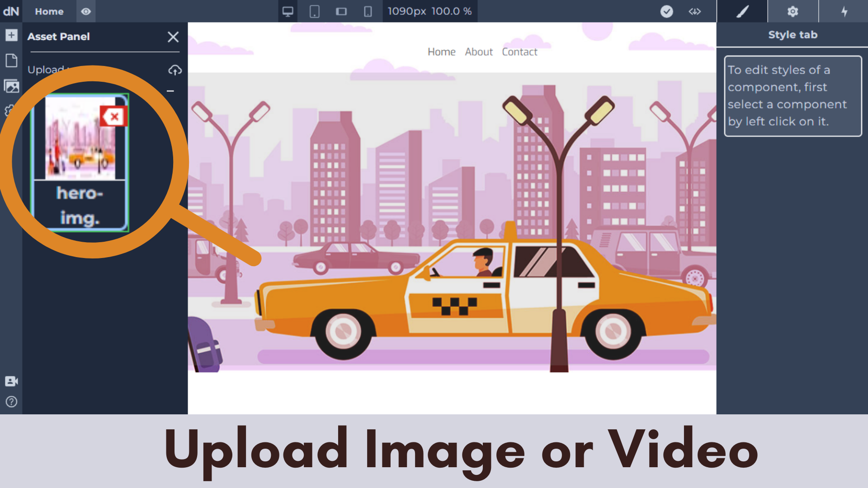Open the image assets sidebar icon
868x488 pixels.
[x=11, y=86]
